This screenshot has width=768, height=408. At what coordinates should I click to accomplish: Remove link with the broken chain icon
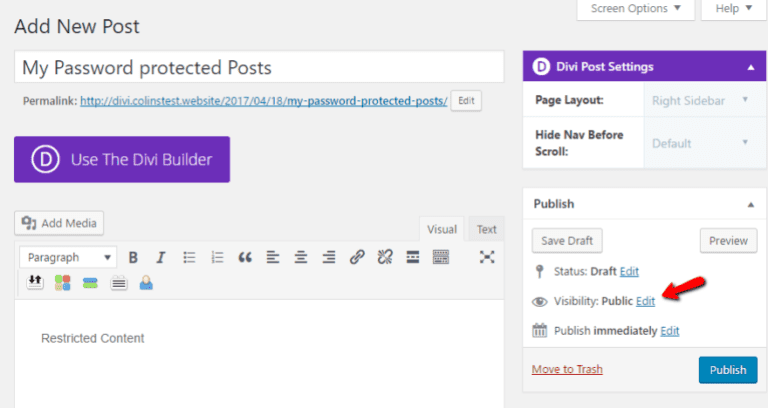pyautogui.click(x=385, y=257)
